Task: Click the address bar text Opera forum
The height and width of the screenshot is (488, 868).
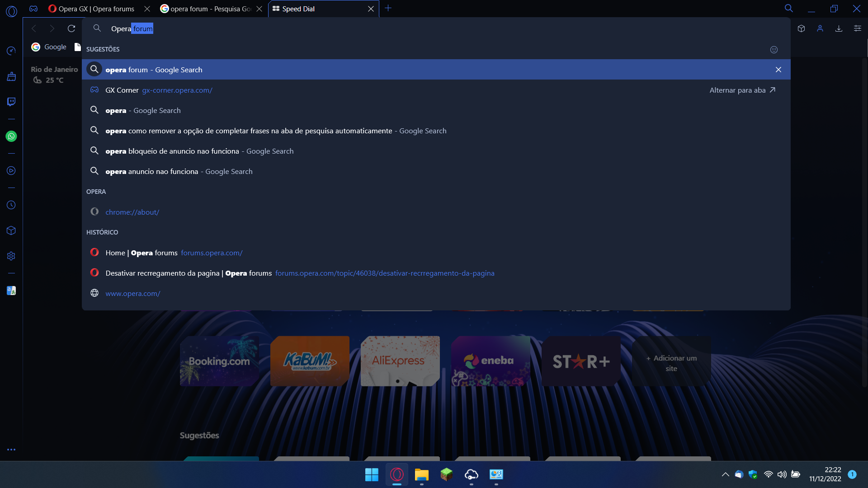Action: [132, 28]
